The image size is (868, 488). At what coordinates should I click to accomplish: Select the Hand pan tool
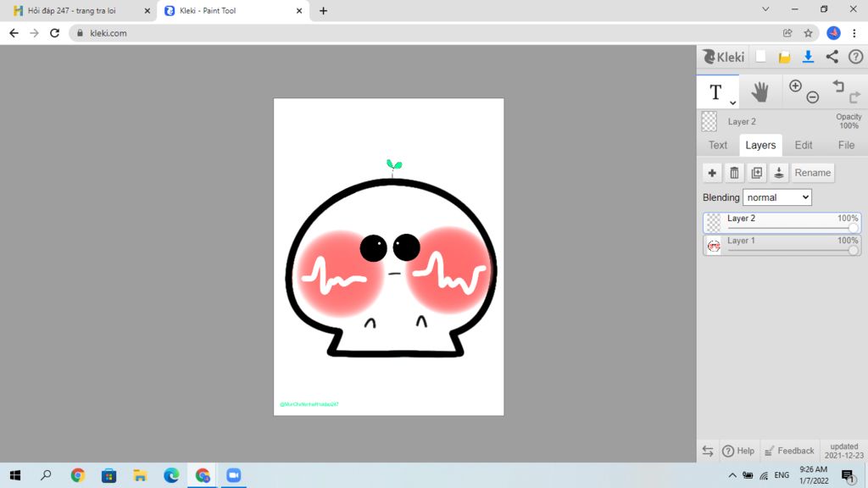pos(759,91)
